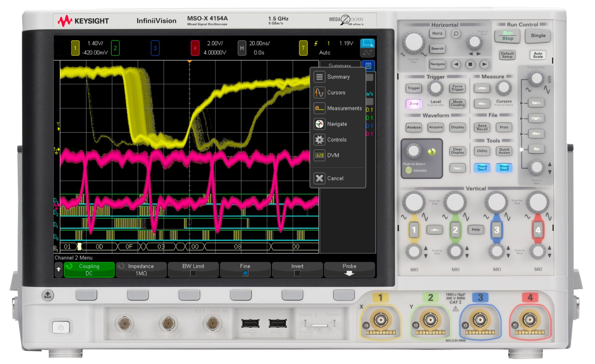Screen dimensions: 595x364
Task: Push the Meas button
Action: click(482, 104)
